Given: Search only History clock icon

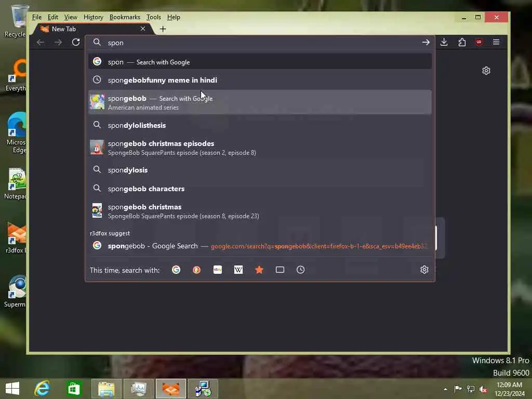Looking at the screenshot, I should (301, 270).
